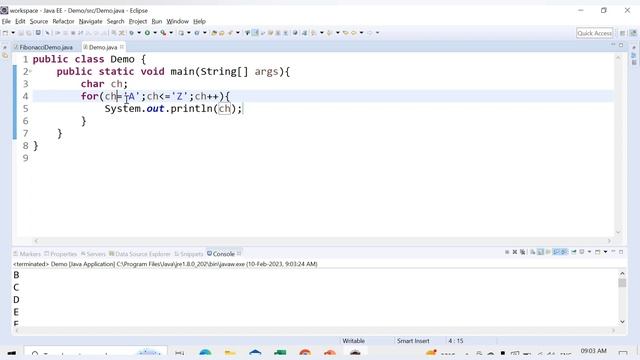This screenshot has height=360, width=640.
Task: Switch to the Servers view tab
Action: pyautogui.click(x=93, y=254)
